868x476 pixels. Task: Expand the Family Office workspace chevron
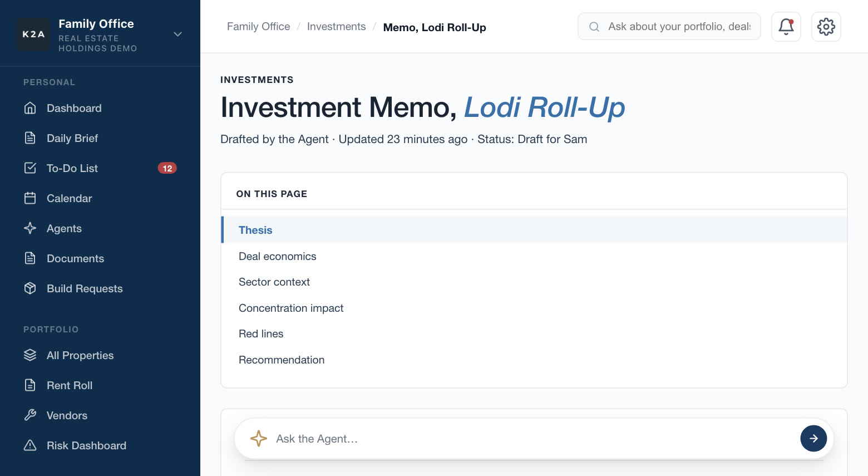(x=177, y=34)
